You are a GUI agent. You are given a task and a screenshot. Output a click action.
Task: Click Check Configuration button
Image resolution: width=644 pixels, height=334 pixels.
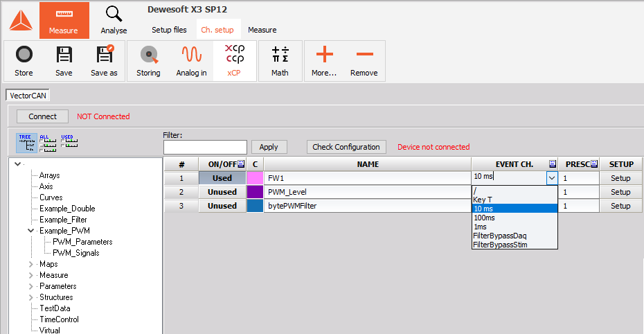[346, 147]
